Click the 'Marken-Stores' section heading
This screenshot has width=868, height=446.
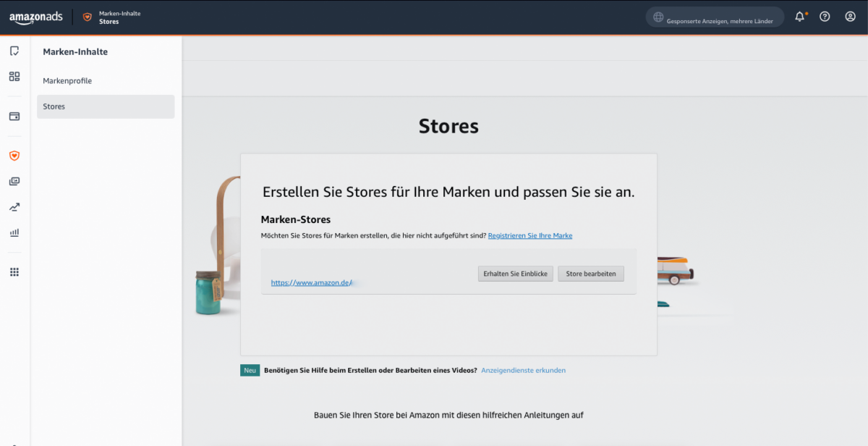295,219
